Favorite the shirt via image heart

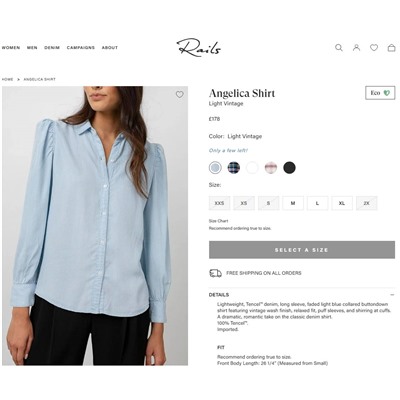[180, 94]
